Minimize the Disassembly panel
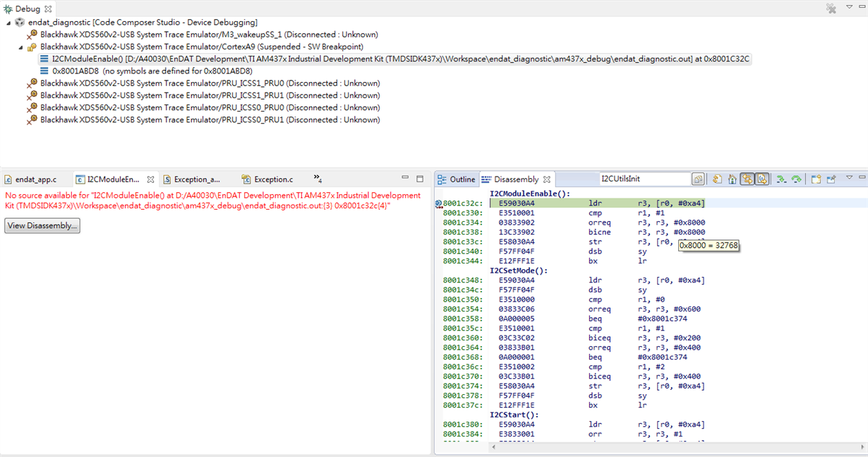Image resolution: width=868 pixels, height=457 pixels. (x=862, y=178)
